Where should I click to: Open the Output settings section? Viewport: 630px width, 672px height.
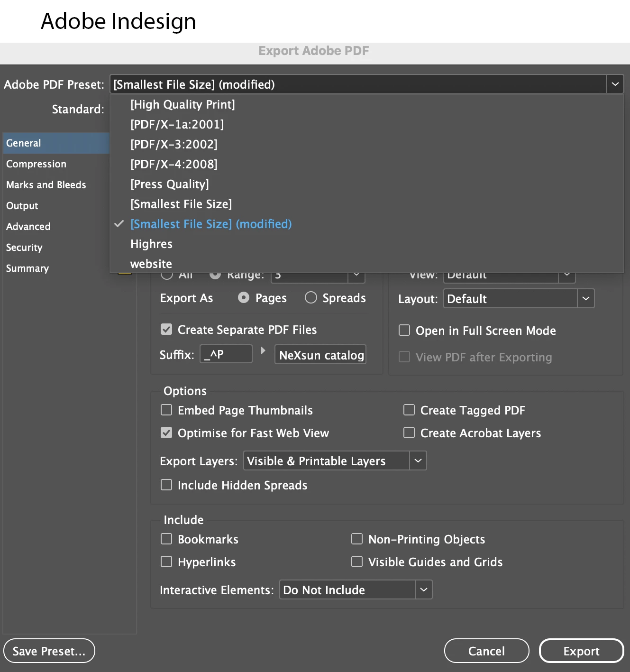(56, 206)
